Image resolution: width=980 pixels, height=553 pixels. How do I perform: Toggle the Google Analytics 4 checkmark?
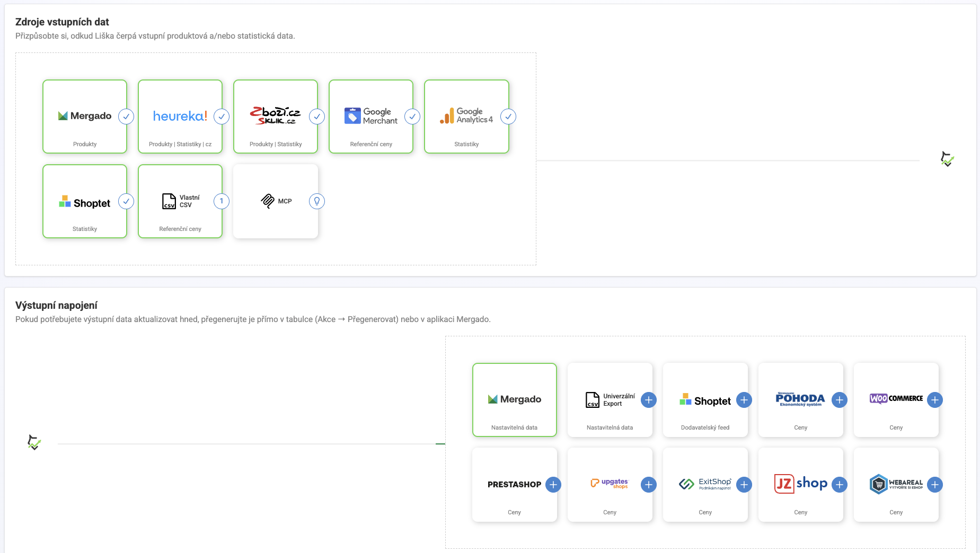click(508, 117)
